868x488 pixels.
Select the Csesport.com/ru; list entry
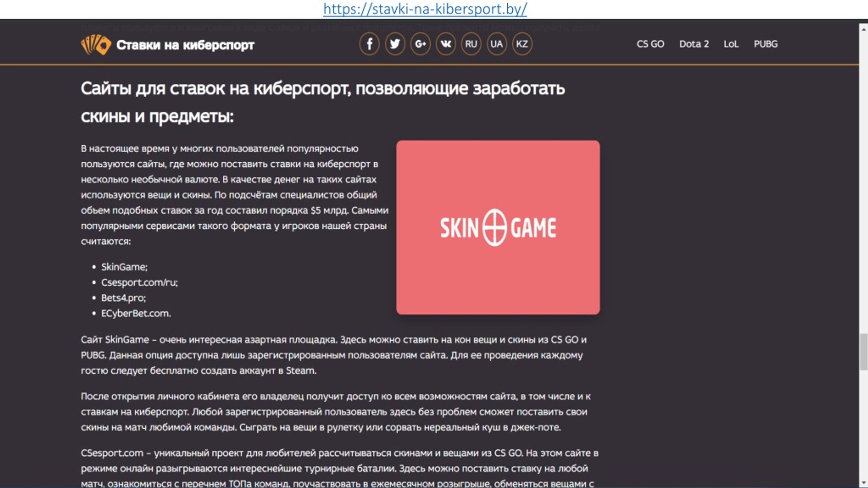(139, 283)
